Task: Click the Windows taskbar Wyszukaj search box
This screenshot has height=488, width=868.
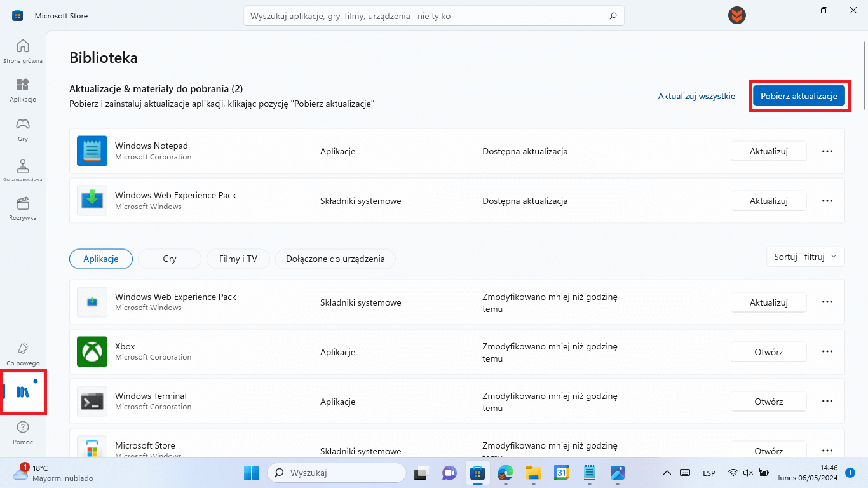Action: (337, 473)
